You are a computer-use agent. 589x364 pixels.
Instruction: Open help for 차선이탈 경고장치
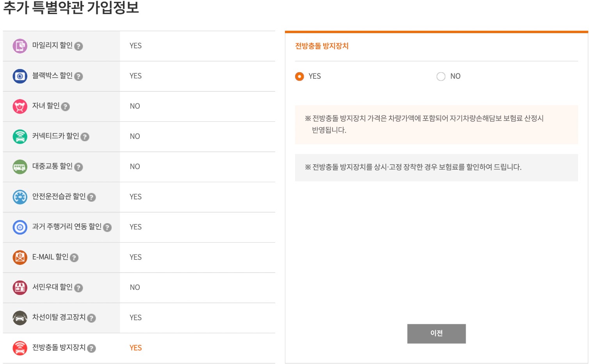point(92,318)
